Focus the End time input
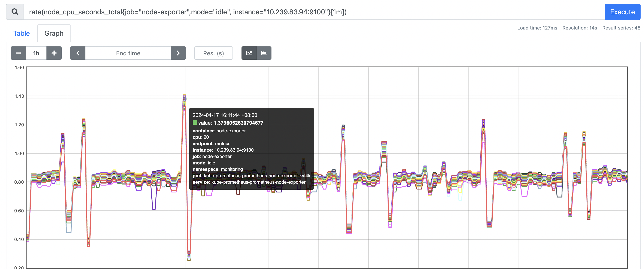 pos(128,53)
